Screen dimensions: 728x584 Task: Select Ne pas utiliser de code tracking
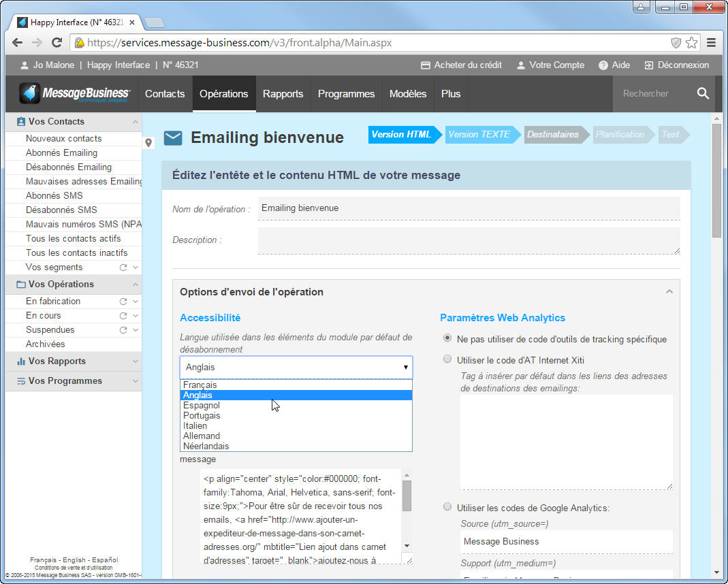point(447,338)
